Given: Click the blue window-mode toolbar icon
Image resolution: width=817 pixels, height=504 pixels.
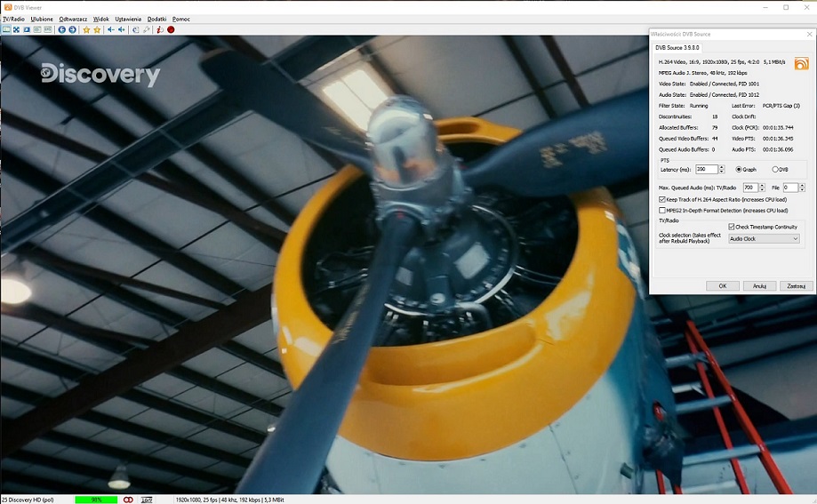Looking at the screenshot, I should pyautogui.click(x=27, y=29).
